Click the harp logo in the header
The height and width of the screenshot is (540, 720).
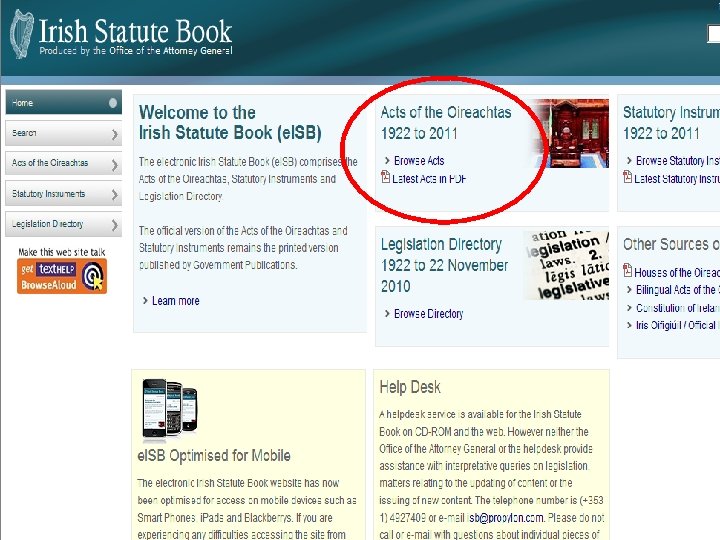(x=22, y=34)
